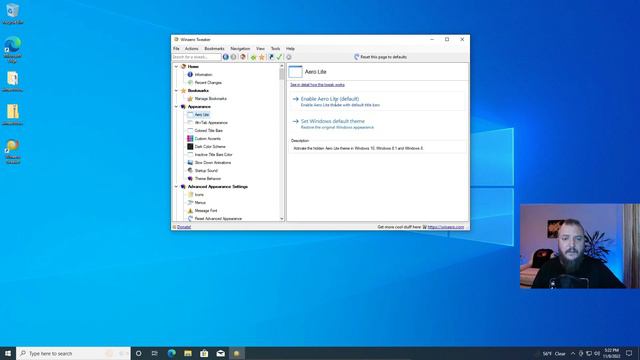The width and height of the screenshot is (640, 360).
Task: Select the Home tree item
Action: 193,67
